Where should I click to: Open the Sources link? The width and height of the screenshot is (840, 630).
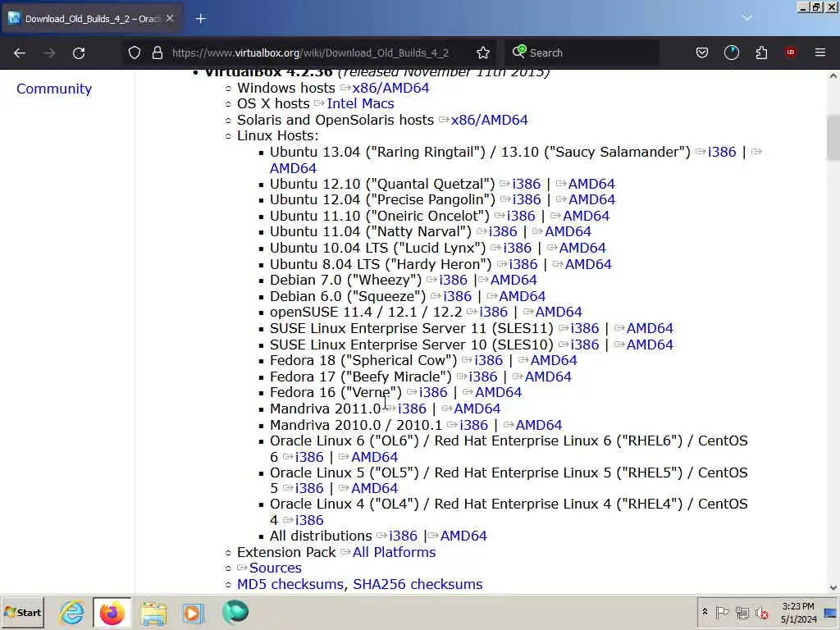[276, 568]
